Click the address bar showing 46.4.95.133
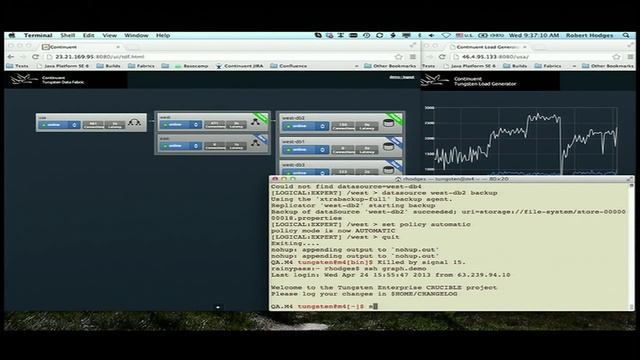The height and width of the screenshot is (360, 640). tap(535, 57)
